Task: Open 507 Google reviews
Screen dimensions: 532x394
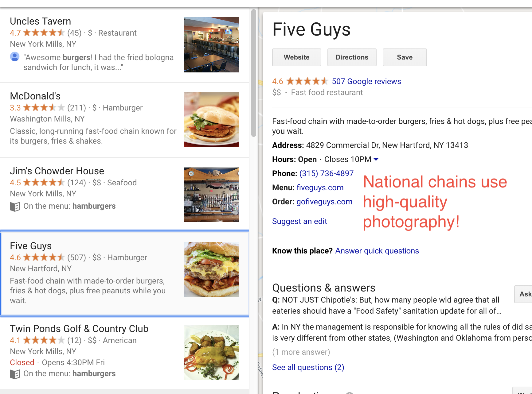Action: [x=366, y=81]
